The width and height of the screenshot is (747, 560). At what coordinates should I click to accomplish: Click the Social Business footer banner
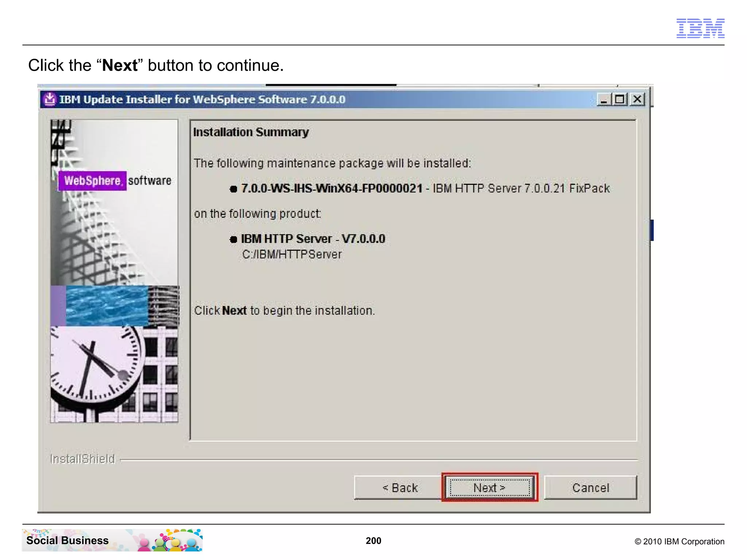(x=112, y=540)
